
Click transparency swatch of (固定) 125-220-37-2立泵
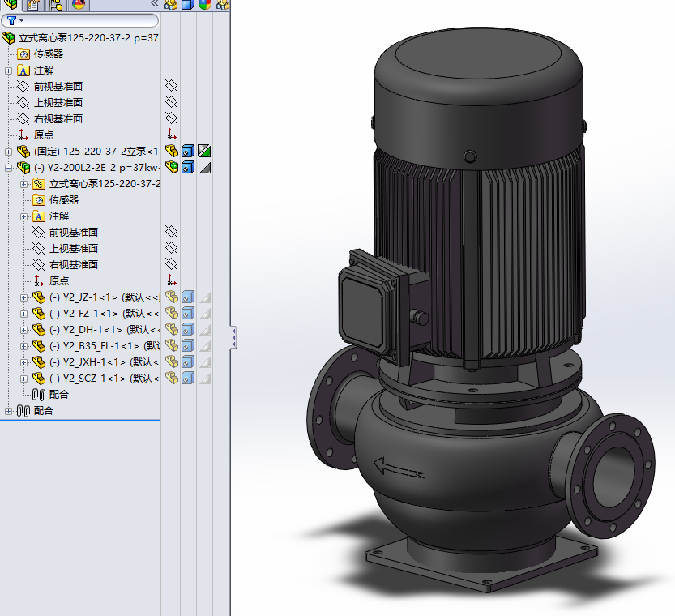[204, 151]
